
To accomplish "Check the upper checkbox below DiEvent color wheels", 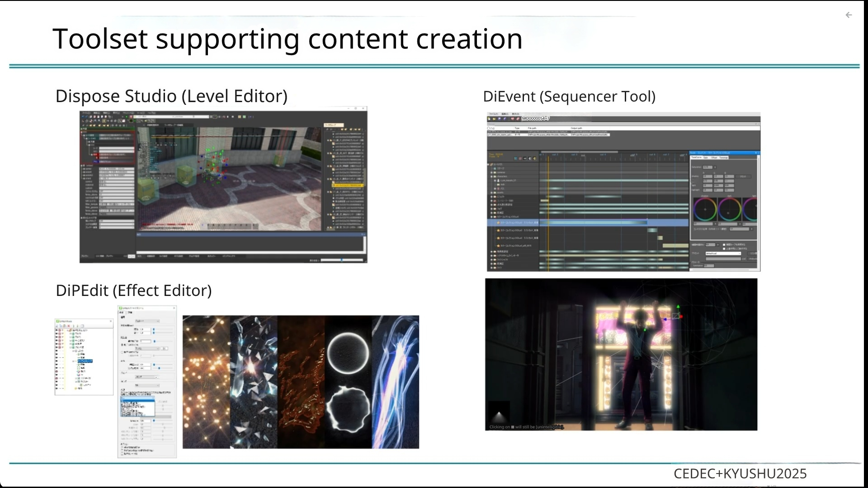I will coord(724,245).
